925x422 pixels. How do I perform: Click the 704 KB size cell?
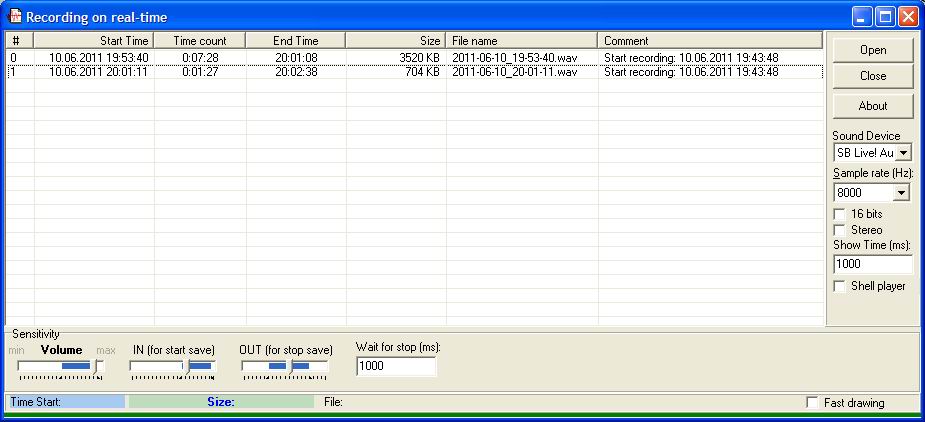point(422,72)
